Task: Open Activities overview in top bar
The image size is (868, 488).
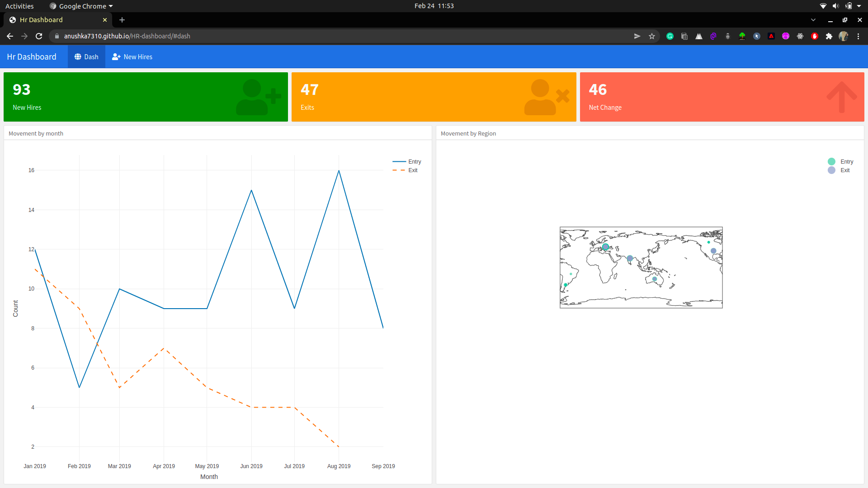Action: click(x=19, y=6)
